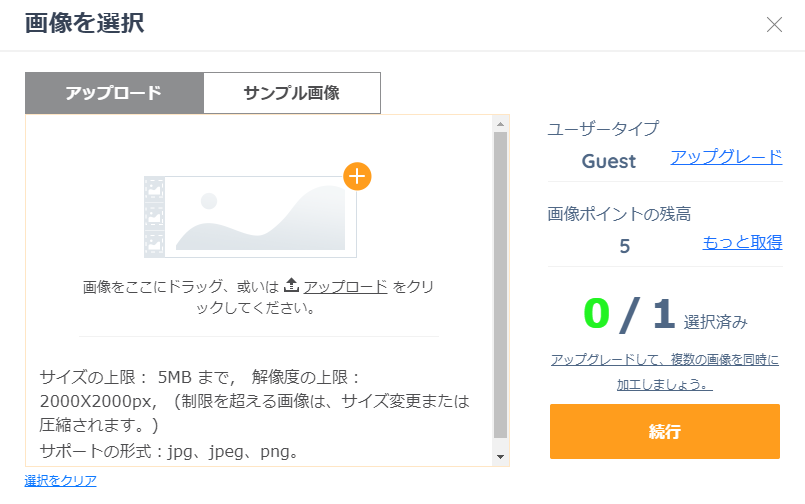Click the small upload tray icon
The image size is (805, 504).
point(292,286)
